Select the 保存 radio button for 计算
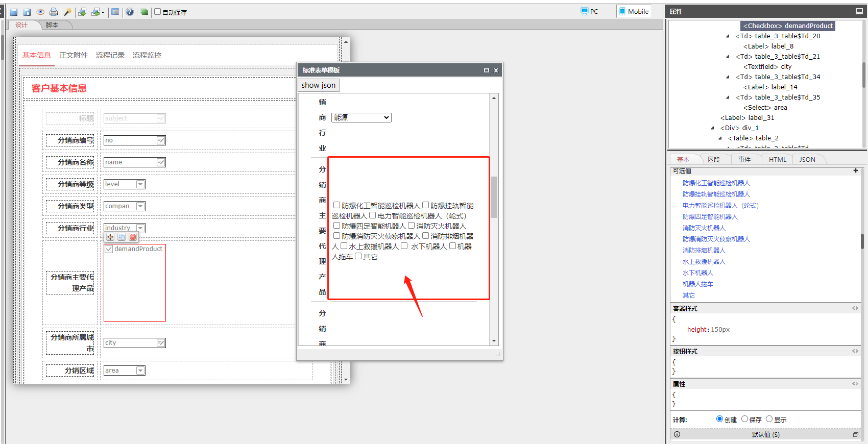Image resolution: width=868 pixels, height=444 pixels. pos(745,419)
